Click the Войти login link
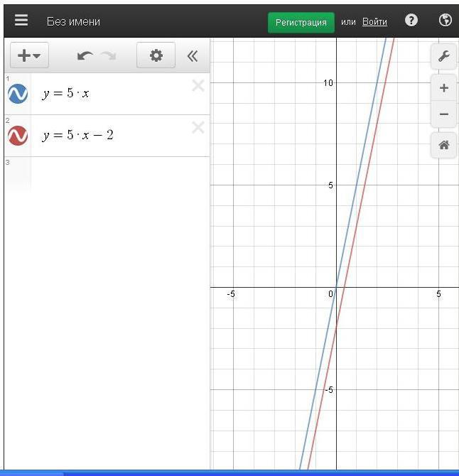 click(374, 22)
